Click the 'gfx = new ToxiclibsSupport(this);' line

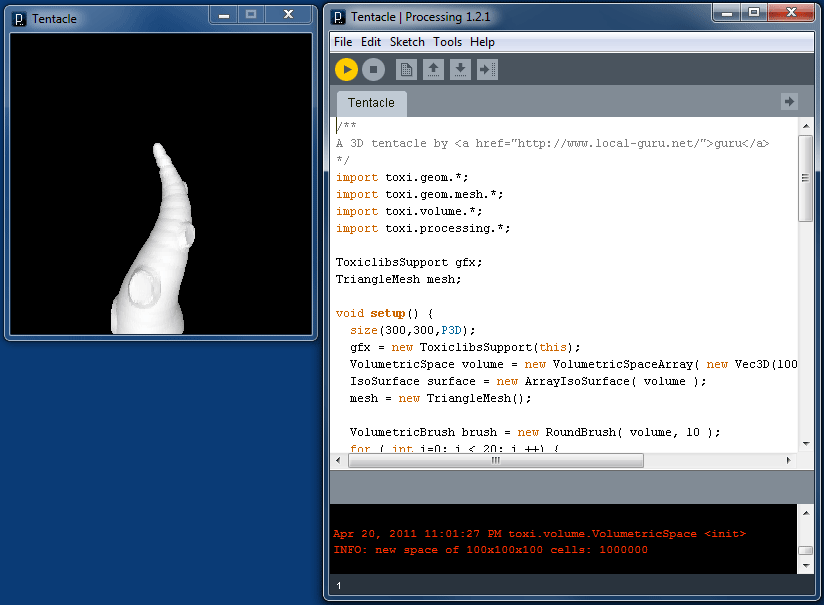[465, 347]
